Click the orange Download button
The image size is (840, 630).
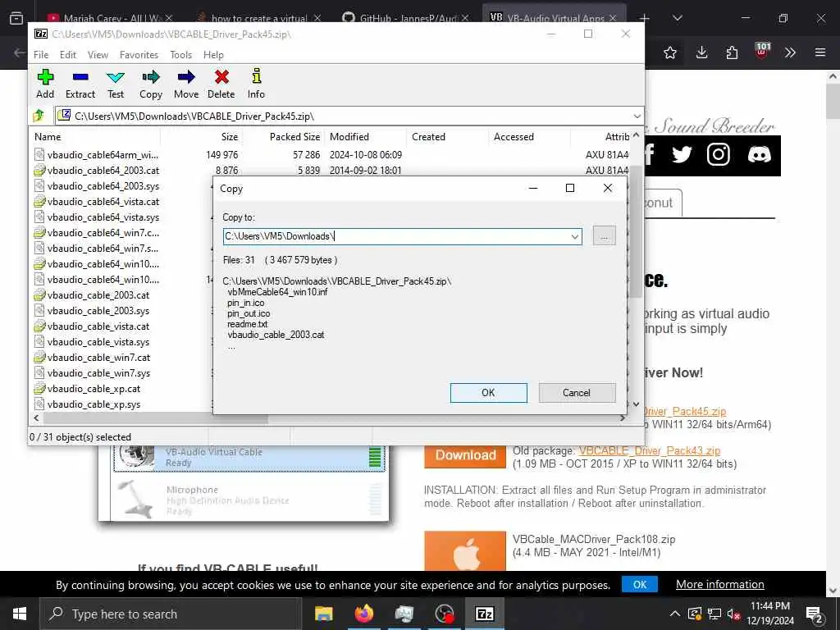point(465,455)
